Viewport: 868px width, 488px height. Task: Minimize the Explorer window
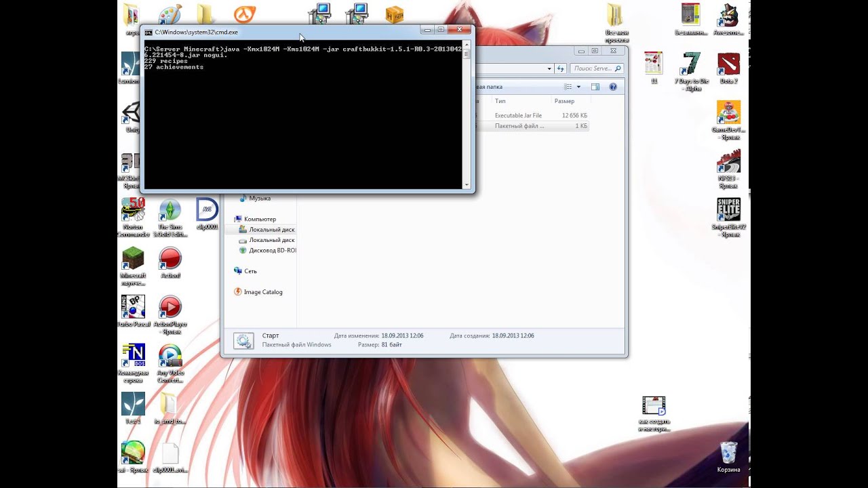tap(581, 51)
